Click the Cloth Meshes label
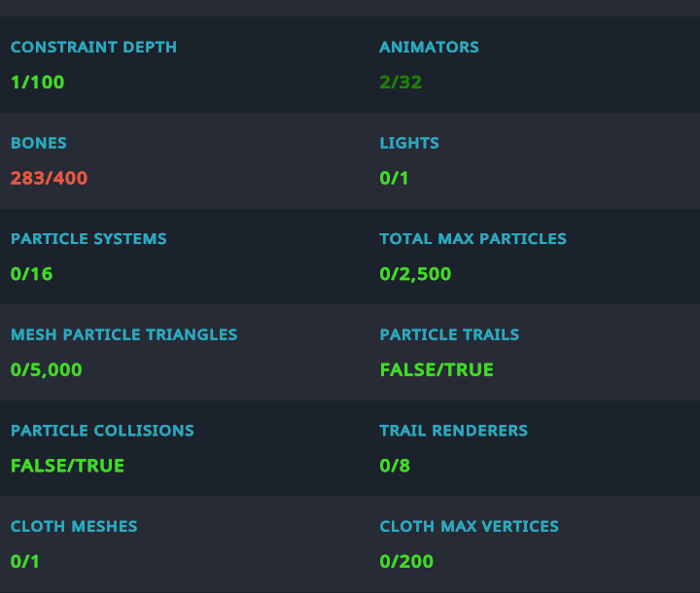 coord(74,526)
